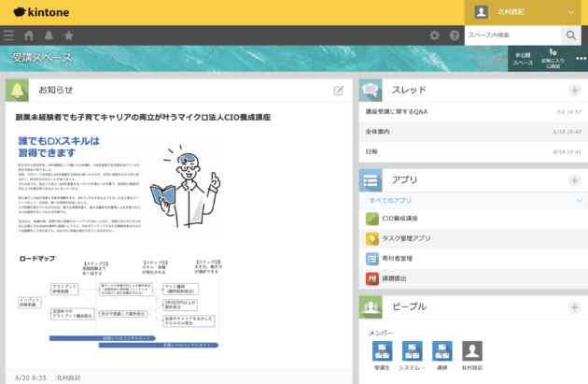This screenshot has height=384, width=588.
Task: Open the 寄付者管理 app icon
Action: (x=372, y=259)
